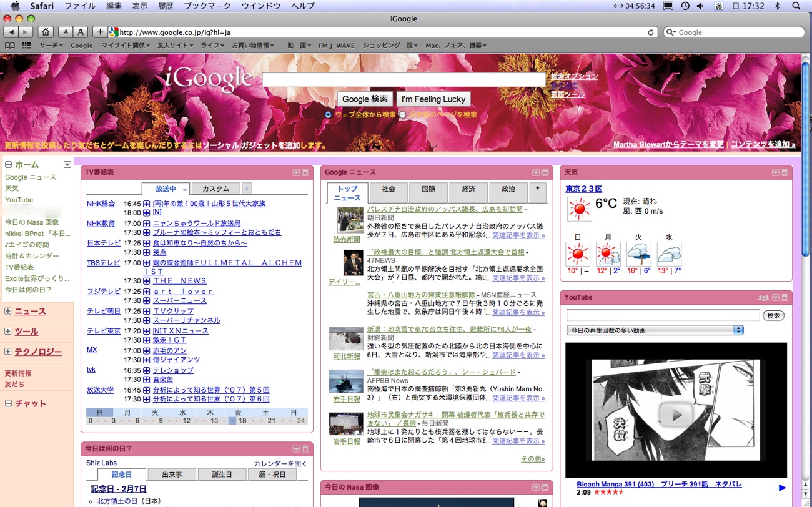Go back with Safari's back arrow
This screenshot has width=812, height=507.
(11, 32)
